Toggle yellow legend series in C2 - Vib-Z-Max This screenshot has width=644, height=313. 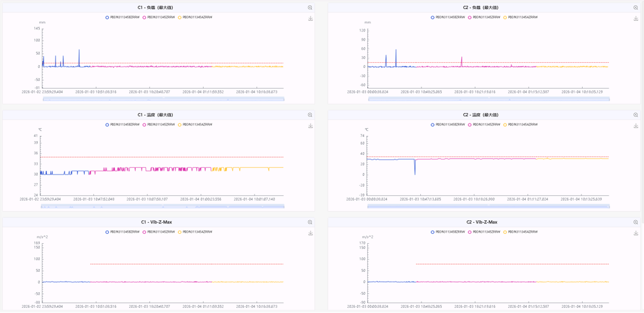(x=521, y=232)
